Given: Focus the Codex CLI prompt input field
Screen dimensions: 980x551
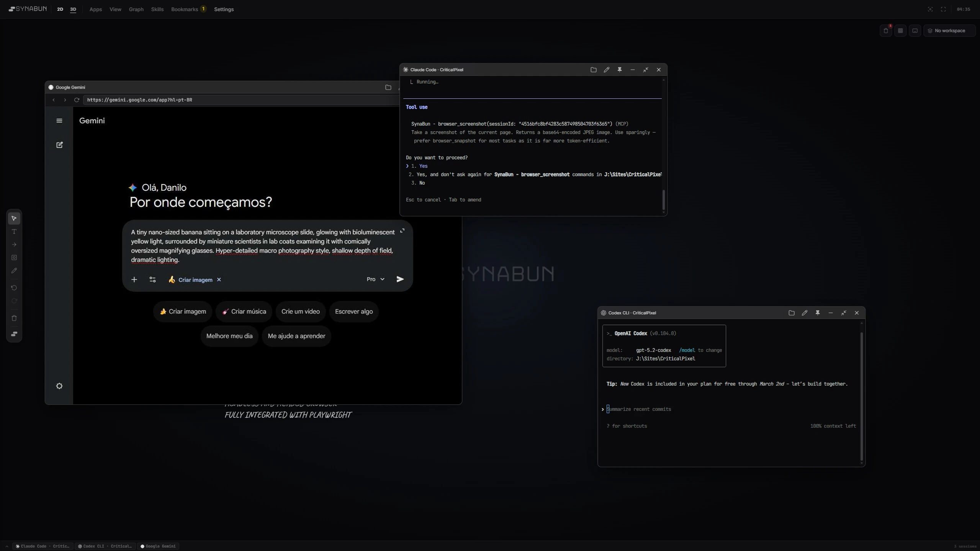Looking at the screenshot, I should pyautogui.click(x=689, y=409).
